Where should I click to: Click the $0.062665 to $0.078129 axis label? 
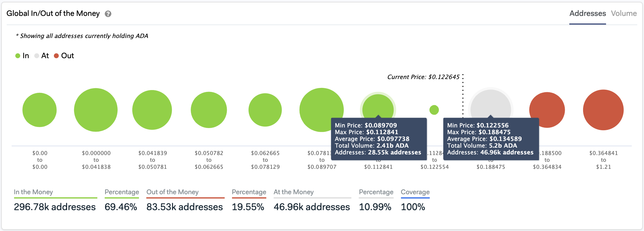(x=265, y=160)
